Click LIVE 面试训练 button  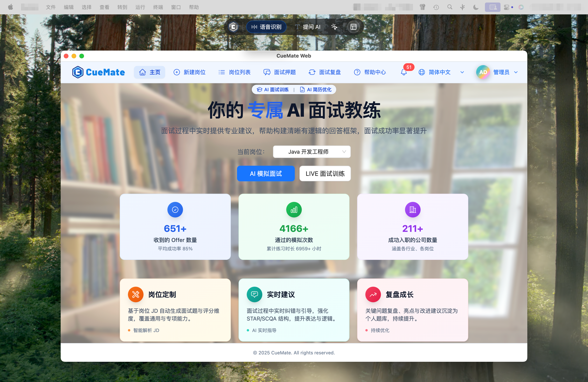click(x=325, y=173)
